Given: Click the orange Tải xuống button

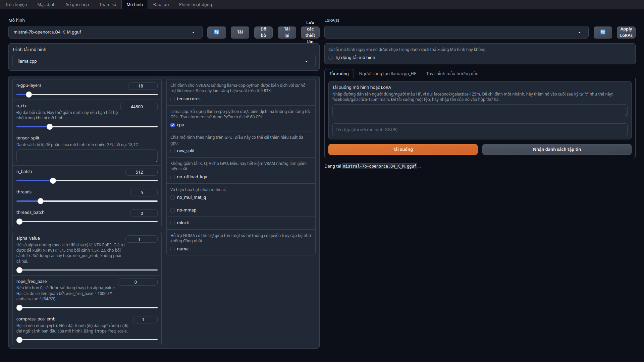Looking at the screenshot, I should pos(402,149).
